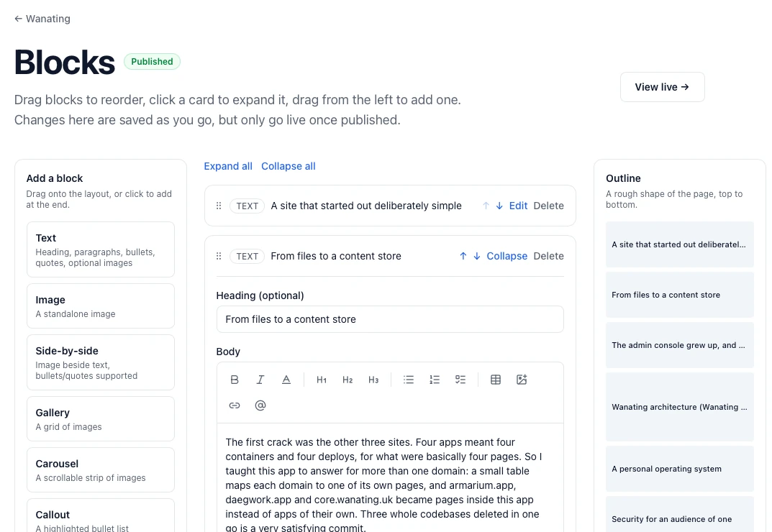Select outline item 'Wanating architecture (Wanating ...'

pos(679,407)
